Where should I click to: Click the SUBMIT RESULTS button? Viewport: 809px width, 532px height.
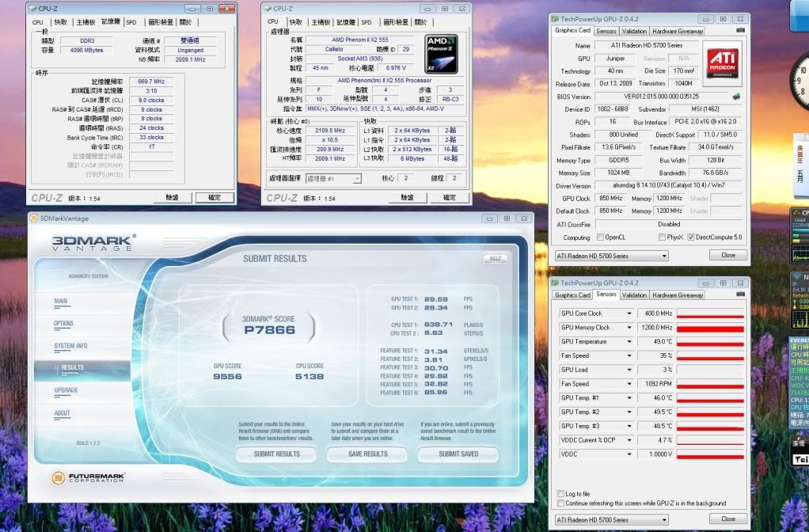(276, 454)
